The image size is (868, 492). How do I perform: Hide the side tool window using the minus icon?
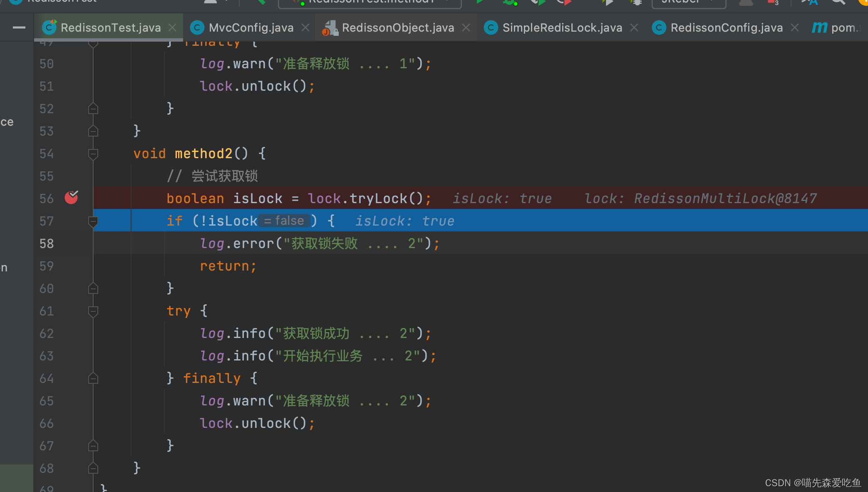point(19,28)
